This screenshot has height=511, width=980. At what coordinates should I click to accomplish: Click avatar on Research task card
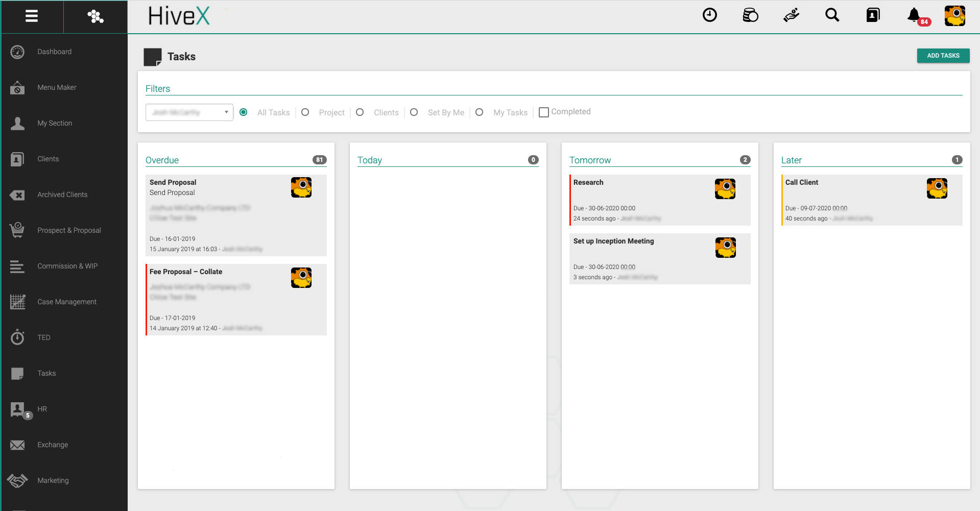tap(725, 189)
